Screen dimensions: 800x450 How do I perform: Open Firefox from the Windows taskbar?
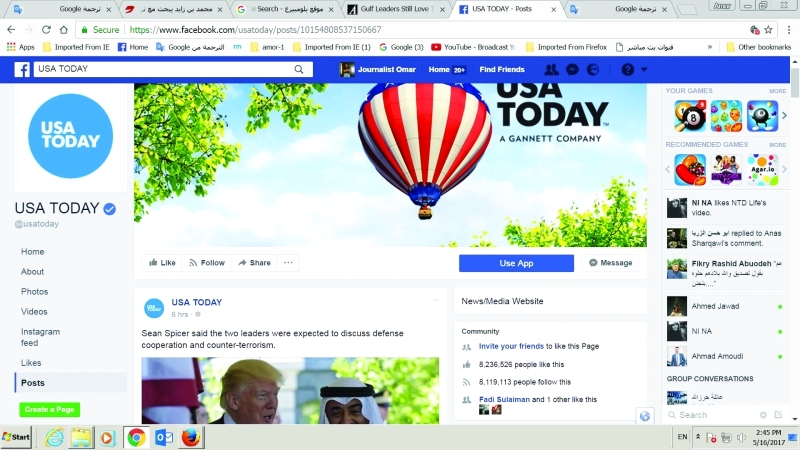pos(191,437)
